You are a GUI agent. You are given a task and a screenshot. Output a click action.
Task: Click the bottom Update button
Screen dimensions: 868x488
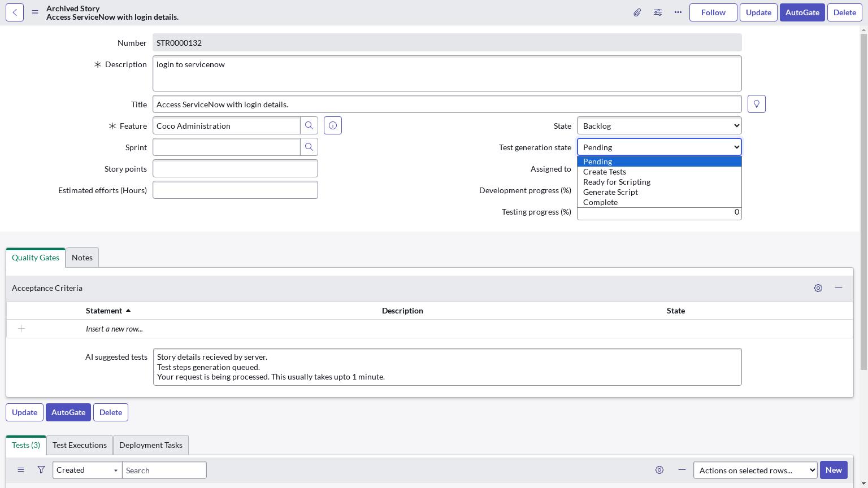(24, 412)
